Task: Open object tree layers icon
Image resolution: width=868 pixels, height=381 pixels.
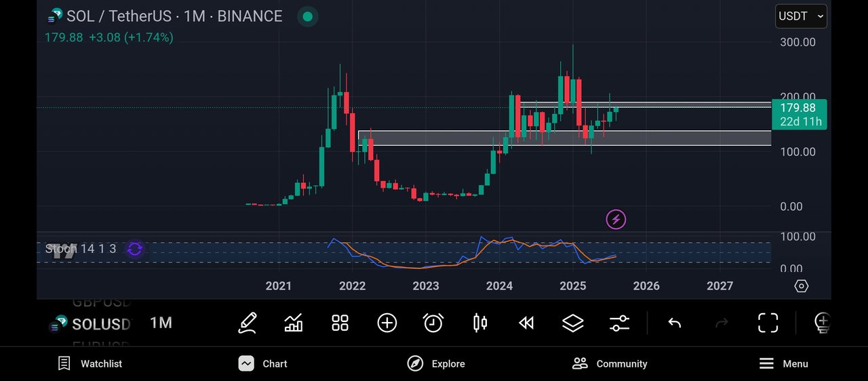Action: click(x=573, y=323)
